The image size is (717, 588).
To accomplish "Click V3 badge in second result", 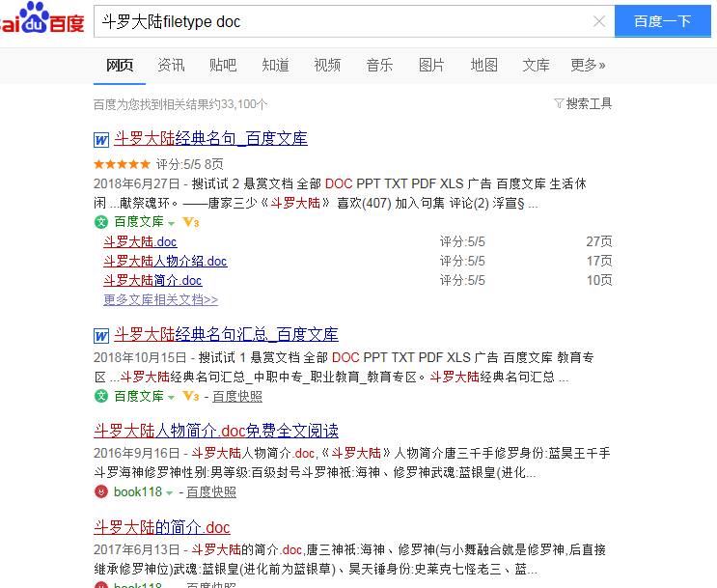I will pos(191,396).
